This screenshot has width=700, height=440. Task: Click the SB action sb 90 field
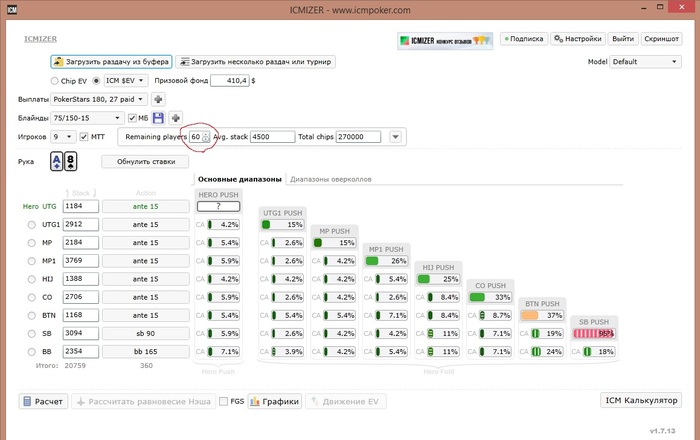(146, 333)
